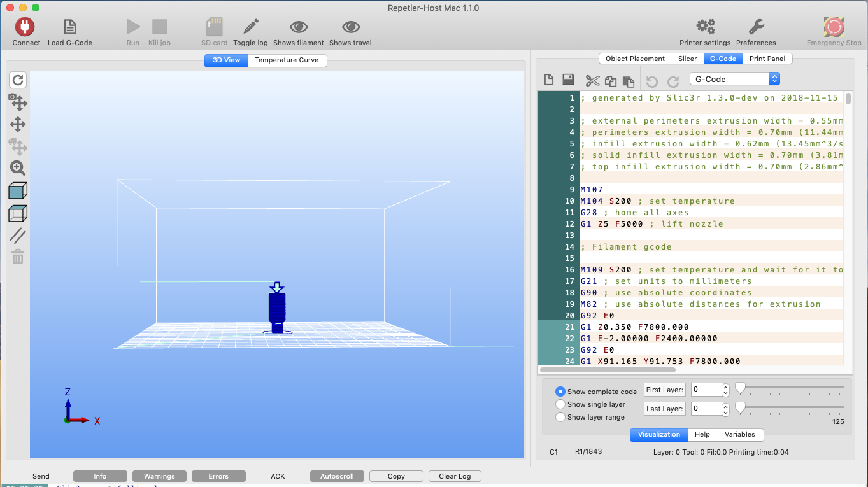Open the G-Code section dropdown
The width and height of the screenshot is (868, 487).
click(735, 79)
